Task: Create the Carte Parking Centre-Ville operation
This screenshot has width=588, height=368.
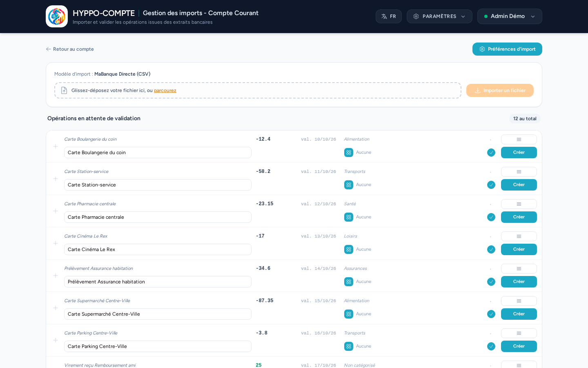Action: (x=519, y=346)
